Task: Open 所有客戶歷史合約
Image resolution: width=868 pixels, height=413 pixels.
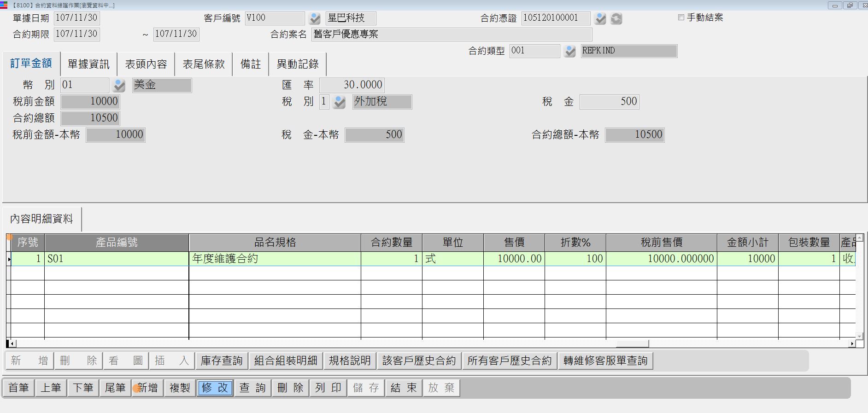Action: (x=510, y=361)
